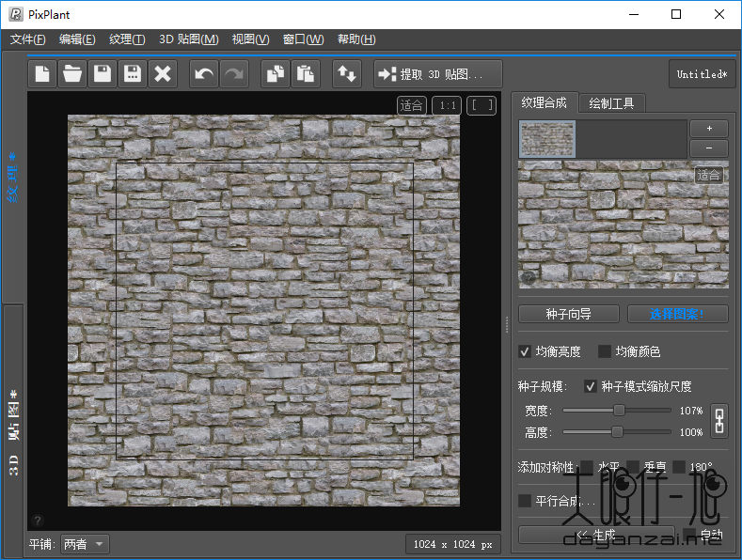This screenshot has width=742, height=560.
Task: Open 视图(V) menu
Action: [250, 39]
